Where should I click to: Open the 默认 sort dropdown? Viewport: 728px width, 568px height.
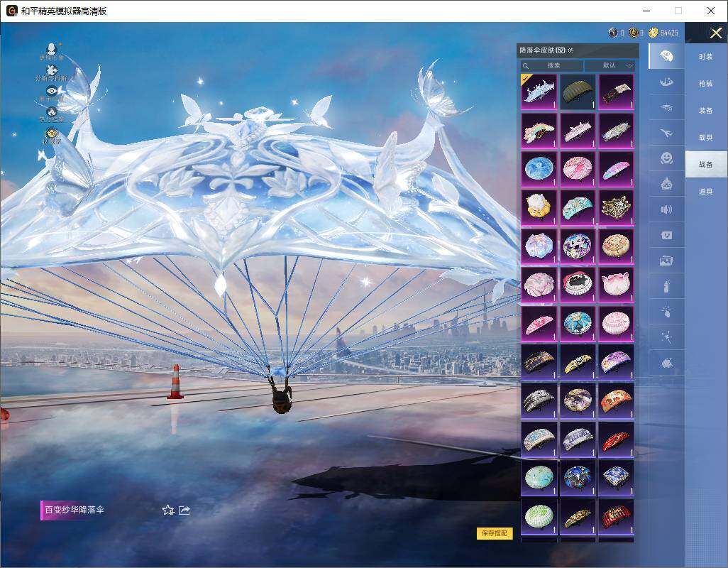[x=609, y=65]
